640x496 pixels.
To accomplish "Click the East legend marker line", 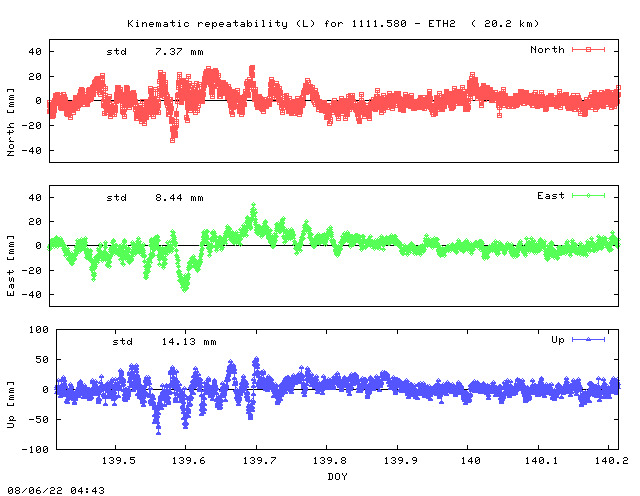I will point(588,196).
